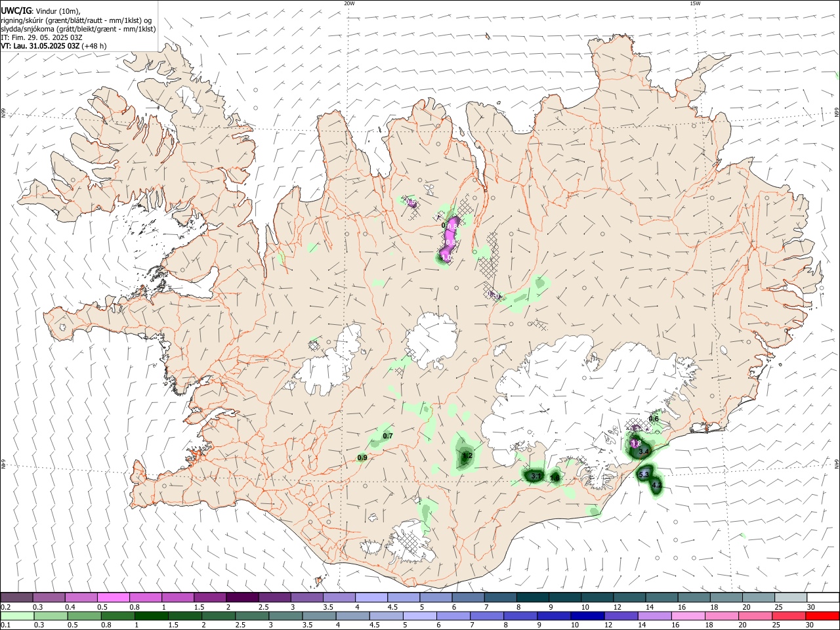Image resolution: width=840 pixels, height=630 pixels.
Task: Pick the light green 0.1 rain scale swatch
Action: click(x=18, y=616)
